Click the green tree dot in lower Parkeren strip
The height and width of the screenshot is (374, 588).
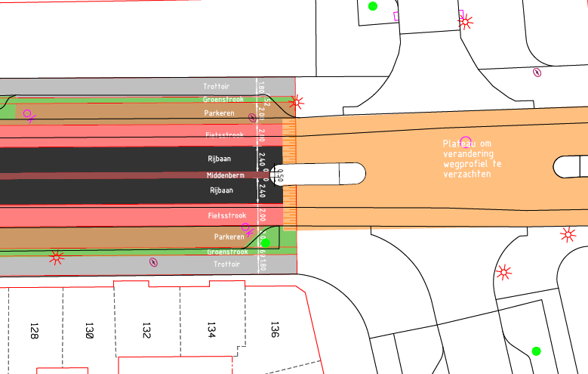click(265, 243)
